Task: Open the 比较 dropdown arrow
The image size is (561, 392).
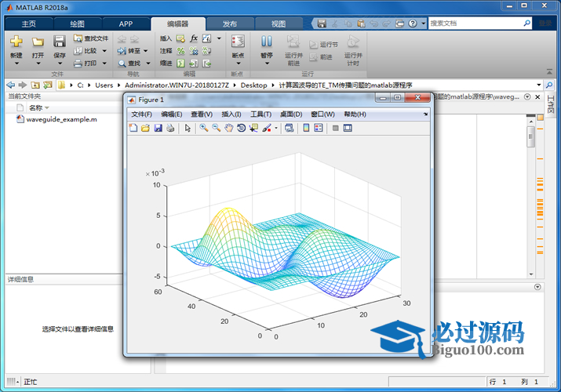Action: (x=104, y=51)
